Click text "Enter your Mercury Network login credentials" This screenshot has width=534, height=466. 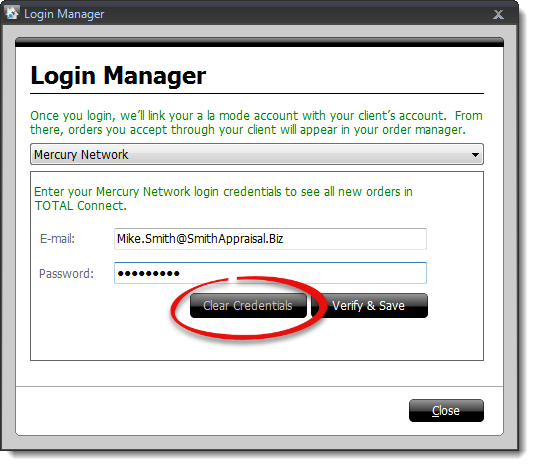click(x=158, y=192)
